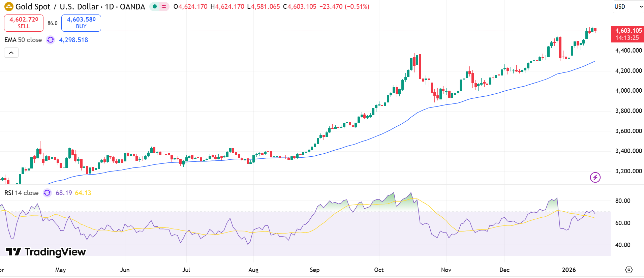Click the low price L4,581.065

point(264,6)
